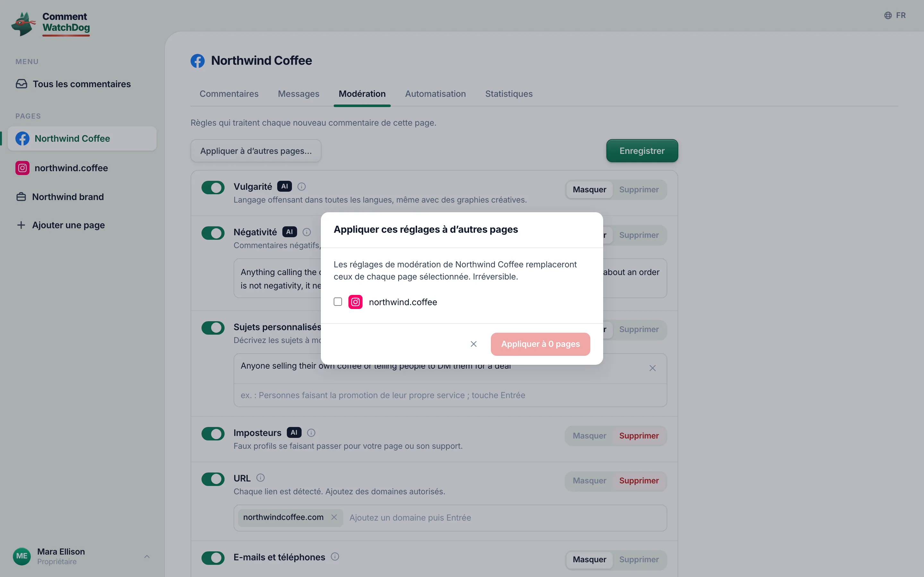Toggle off the Vulgarité rule switch
This screenshot has width=924, height=577.
coord(213,188)
